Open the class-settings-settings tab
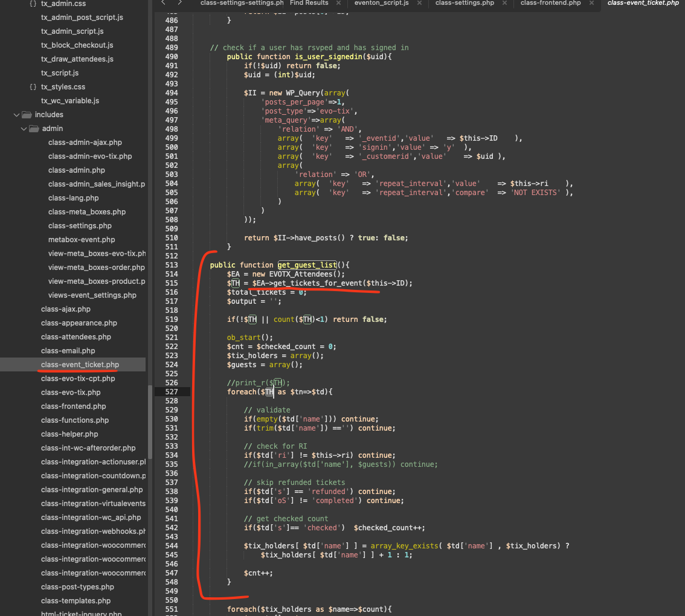 pos(242,3)
